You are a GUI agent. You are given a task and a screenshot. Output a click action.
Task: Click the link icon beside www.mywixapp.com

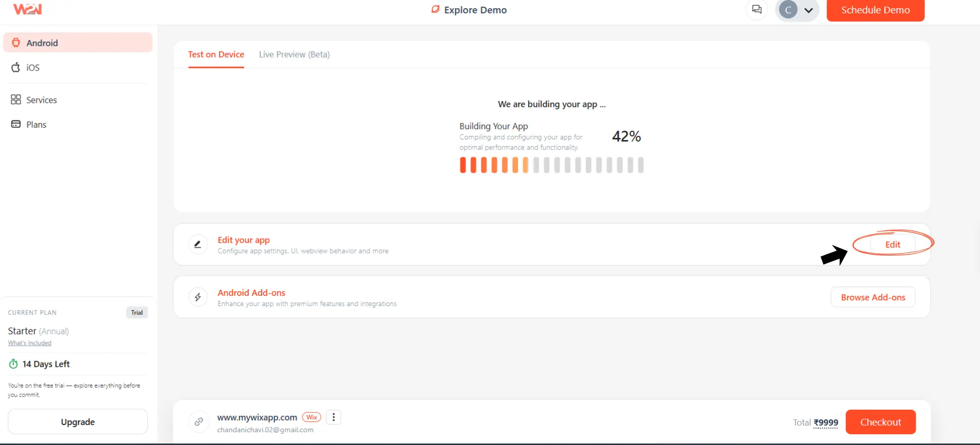point(199,421)
